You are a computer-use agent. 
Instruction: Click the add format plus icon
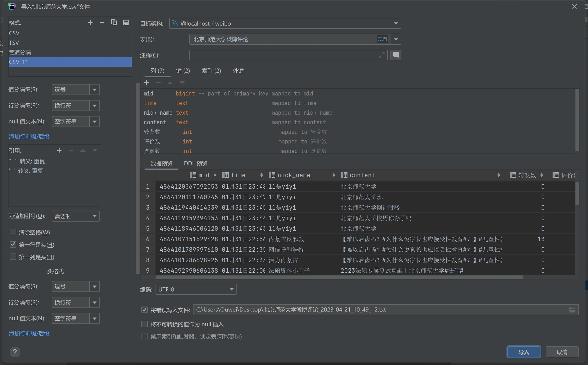click(x=90, y=22)
